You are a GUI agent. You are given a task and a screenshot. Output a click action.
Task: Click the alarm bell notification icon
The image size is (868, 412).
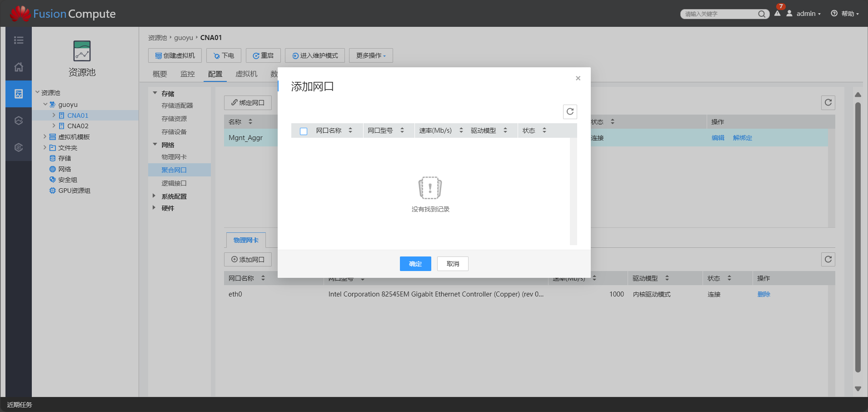(x=778, y=13)
